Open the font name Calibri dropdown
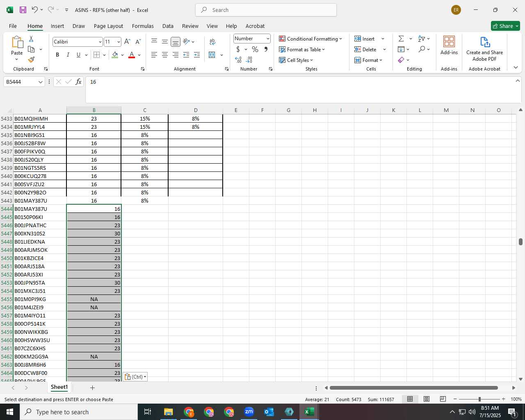 (x=100, y=42)
